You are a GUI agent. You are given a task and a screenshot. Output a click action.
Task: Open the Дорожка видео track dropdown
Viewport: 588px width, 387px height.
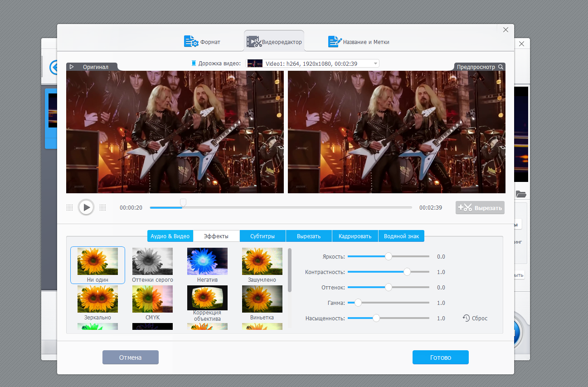312,64
